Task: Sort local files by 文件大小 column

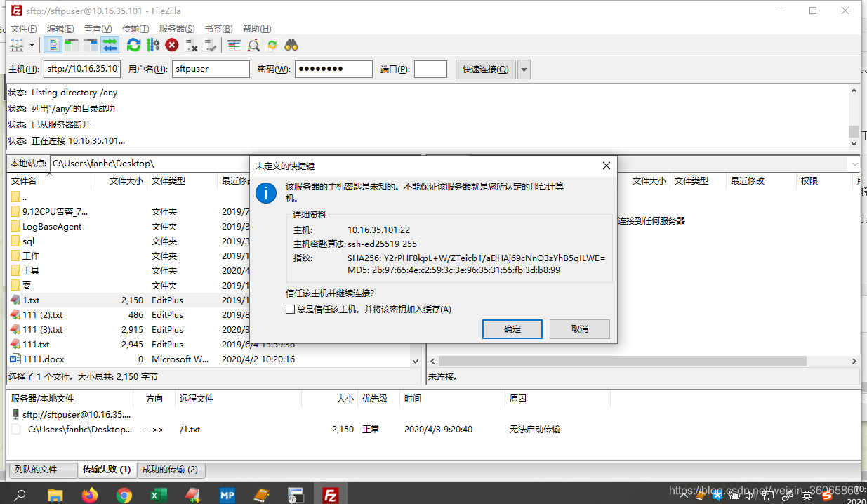Action: point(119,180)
